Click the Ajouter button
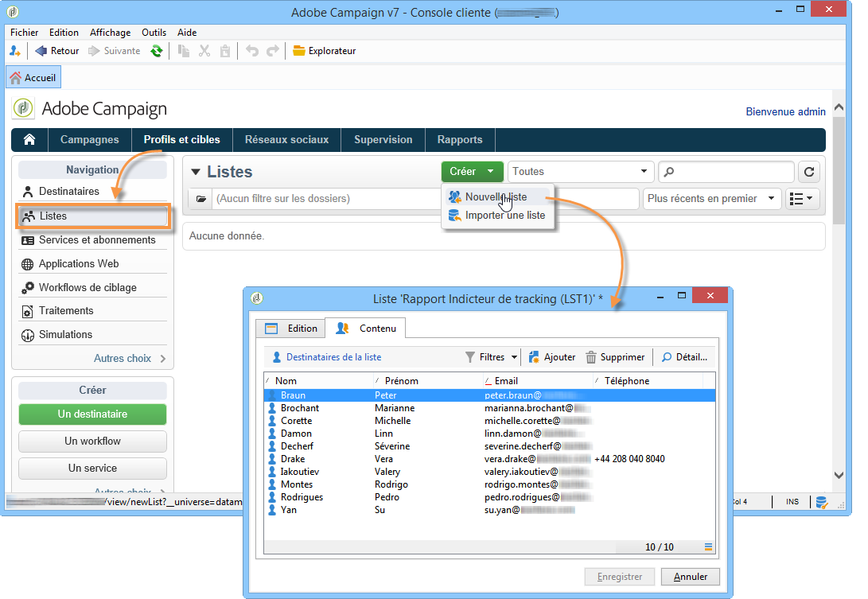This screenshot has width=868, height=599. [x=552, y=357]
